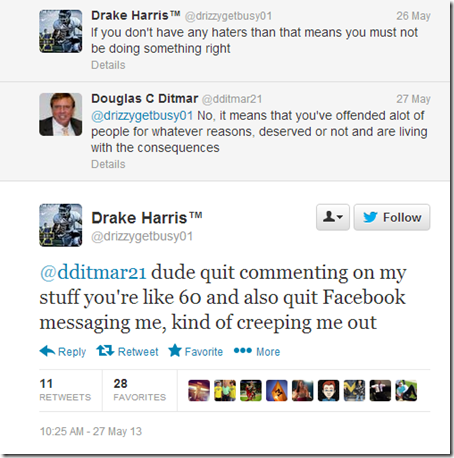Open Douglas C Ditmar's profile photo
The image size is (454, 458).
61,114
